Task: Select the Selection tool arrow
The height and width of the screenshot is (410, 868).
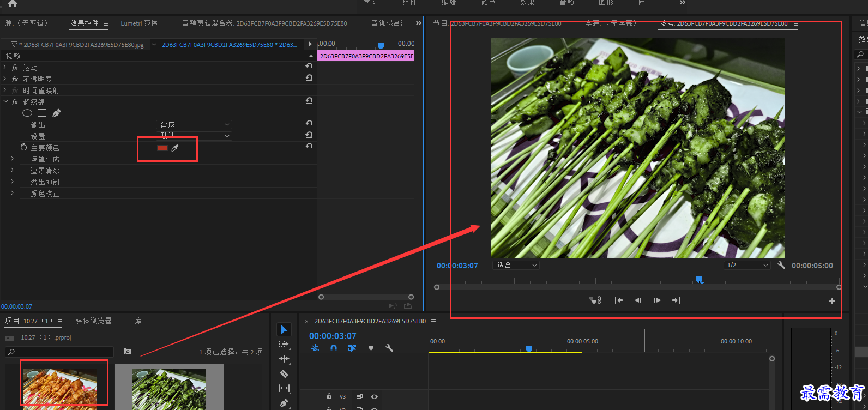Action: [x=284, y=330]
